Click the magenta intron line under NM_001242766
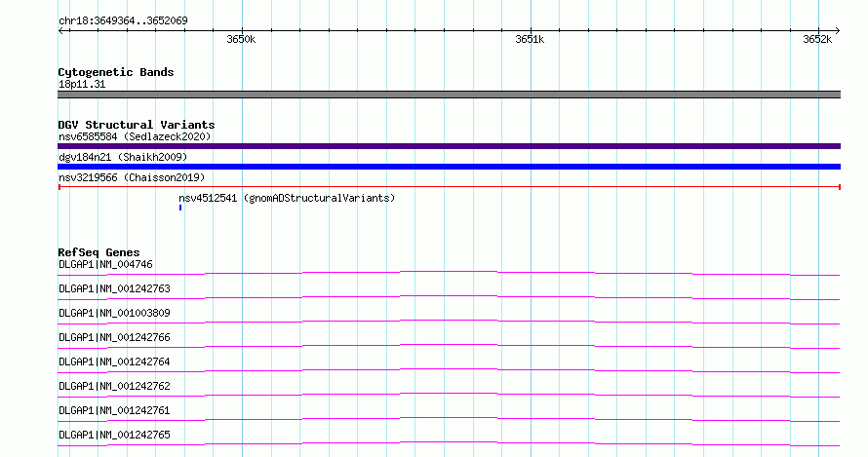The height and width of the screenshot is (457, 868). [449, 345]
